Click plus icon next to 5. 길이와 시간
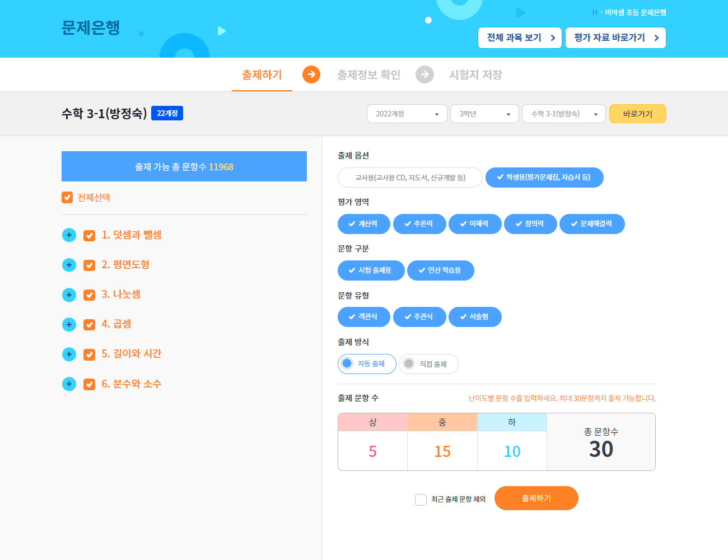Screen dimensions: 728x560 (x=69, y=354)
